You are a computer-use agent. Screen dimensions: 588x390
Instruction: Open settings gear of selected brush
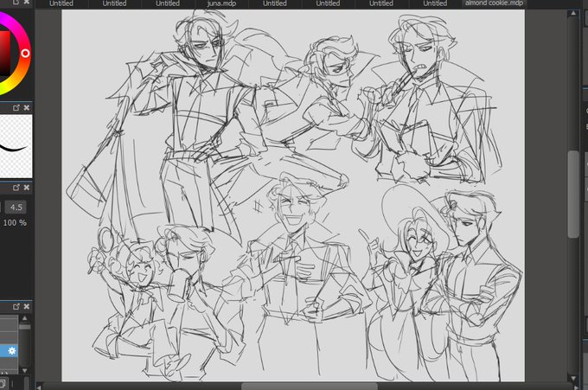[12, 351]
